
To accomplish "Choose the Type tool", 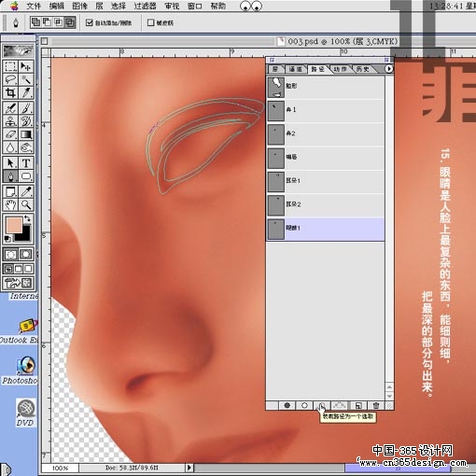I will tap(26, 163).
